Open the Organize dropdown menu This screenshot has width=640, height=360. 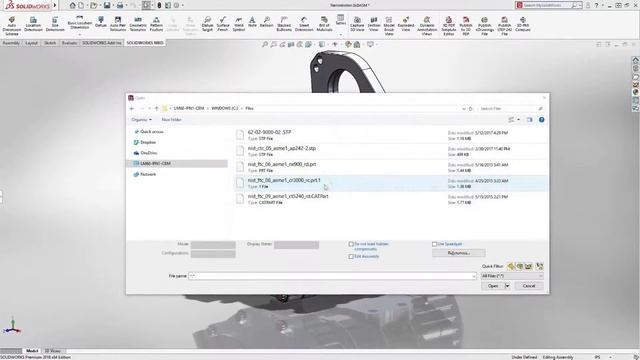[142, 120]
